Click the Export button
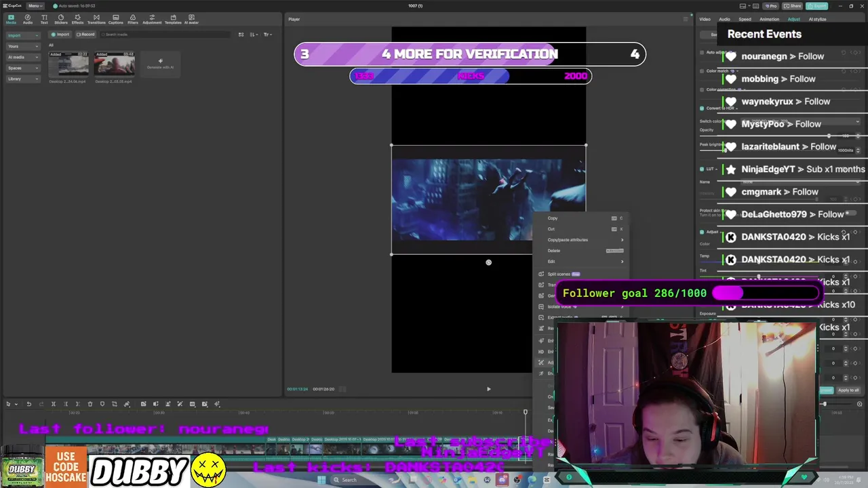 tap(818, 5)
